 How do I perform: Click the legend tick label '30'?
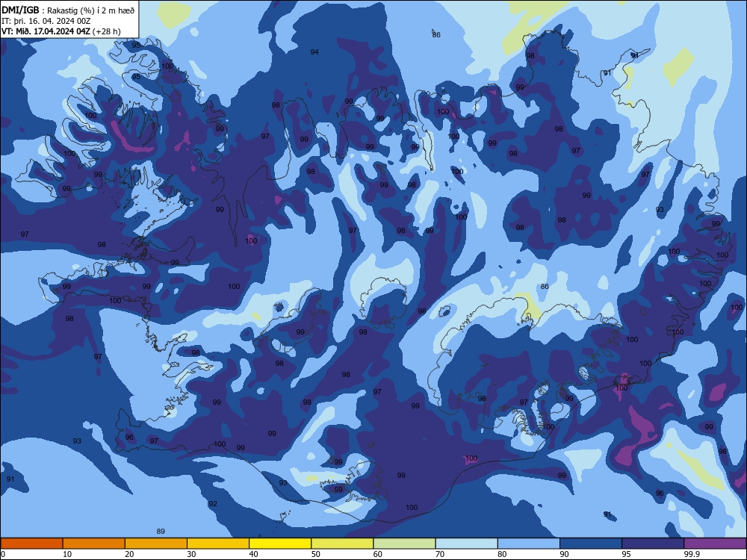pos(191,554)
